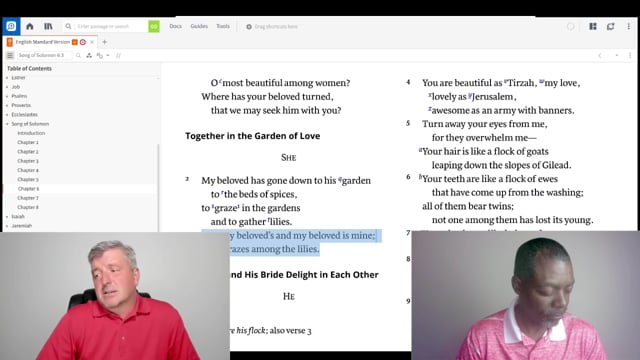This screenshot has height=360, width=640.
Task: Click heading Together in the Garden of Love
Action: tap(253, 136)
